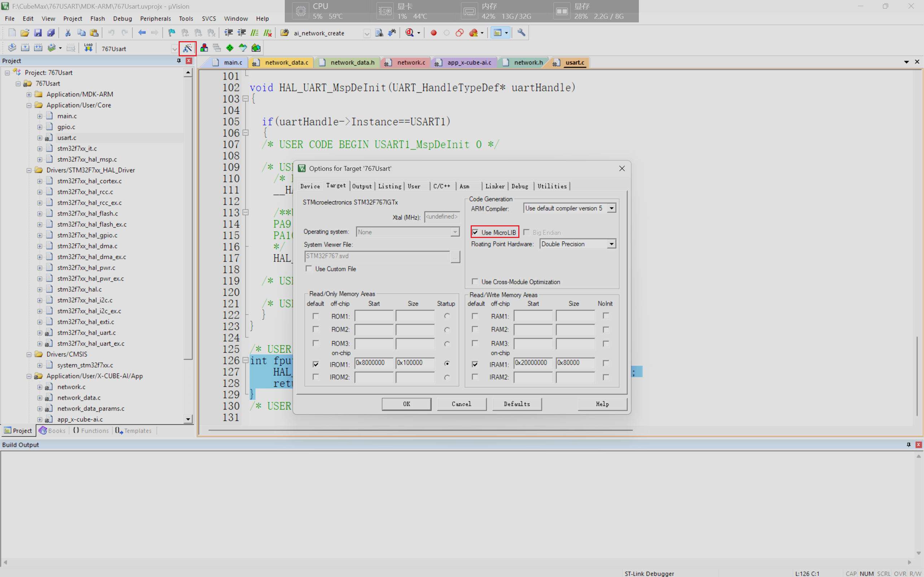The image size is (924, 577).
Task: Check the Use Custom File box
Action: click(309, 269)
